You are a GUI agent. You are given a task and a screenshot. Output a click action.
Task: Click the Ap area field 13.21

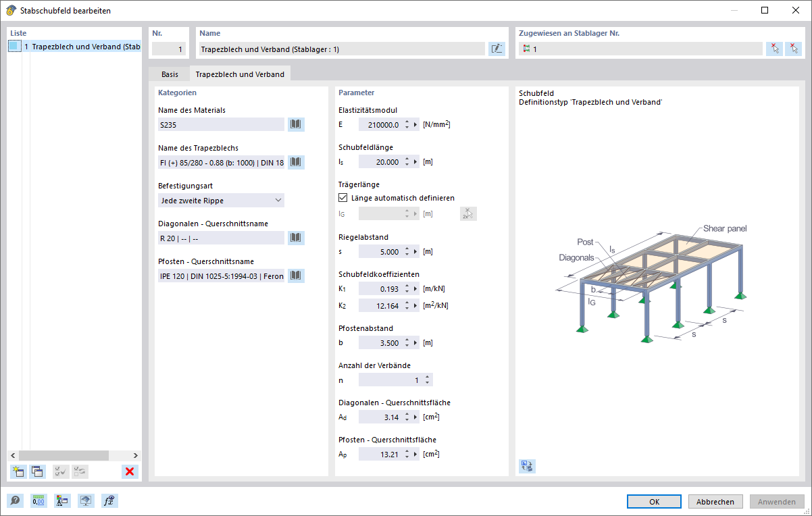pyautogui.click(x=380, y=455)
